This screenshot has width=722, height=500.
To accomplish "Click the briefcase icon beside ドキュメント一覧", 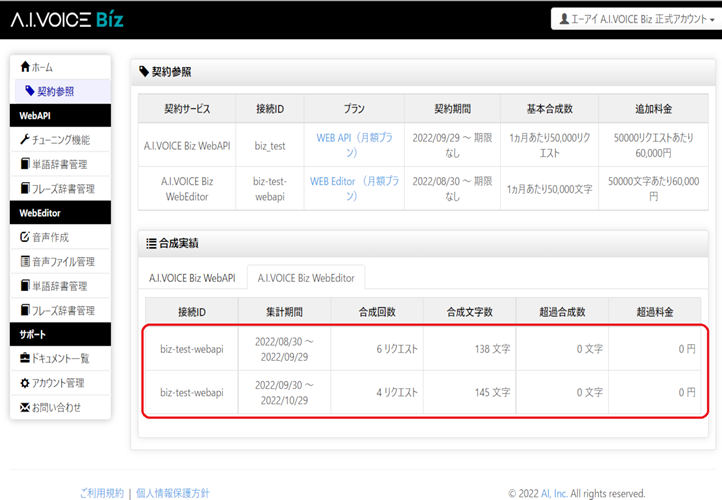I will coord(25,358).
